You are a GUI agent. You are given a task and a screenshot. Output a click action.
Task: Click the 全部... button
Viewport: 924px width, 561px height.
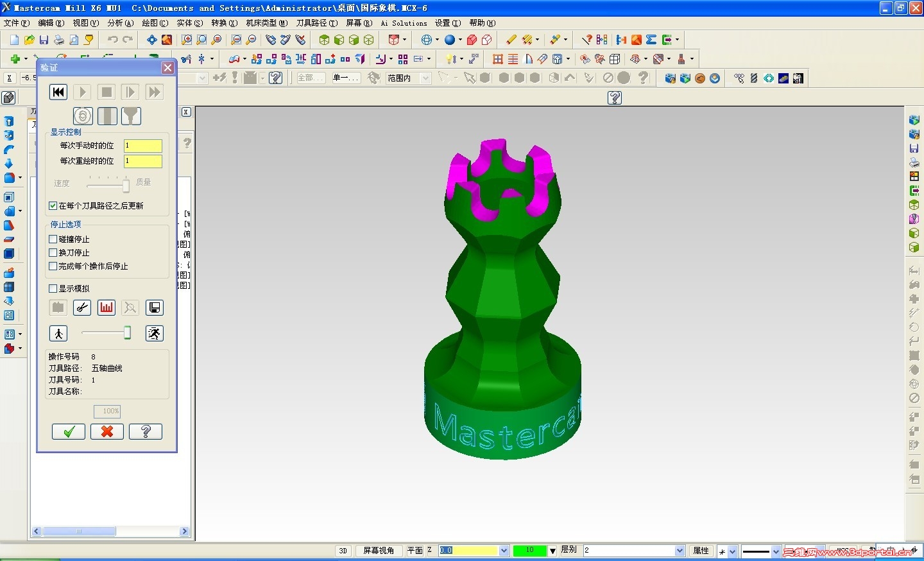309,78
